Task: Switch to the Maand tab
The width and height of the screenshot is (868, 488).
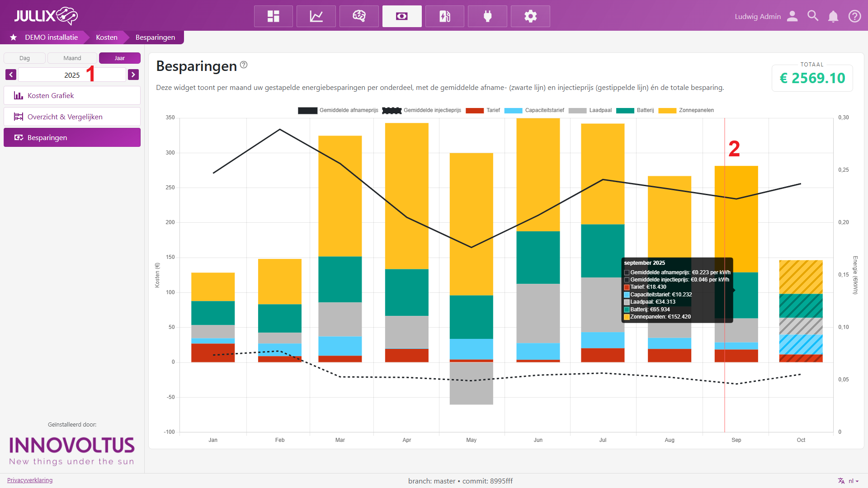Action: tap(72, 58)
